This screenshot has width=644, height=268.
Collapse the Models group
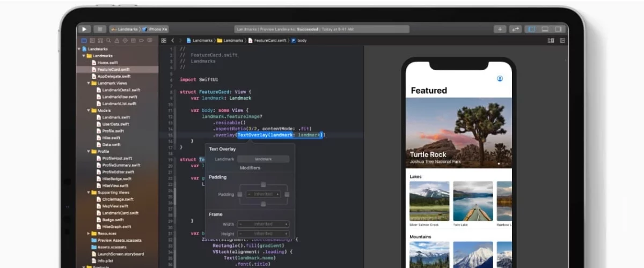pyautogui.click(x=89, y=110)
